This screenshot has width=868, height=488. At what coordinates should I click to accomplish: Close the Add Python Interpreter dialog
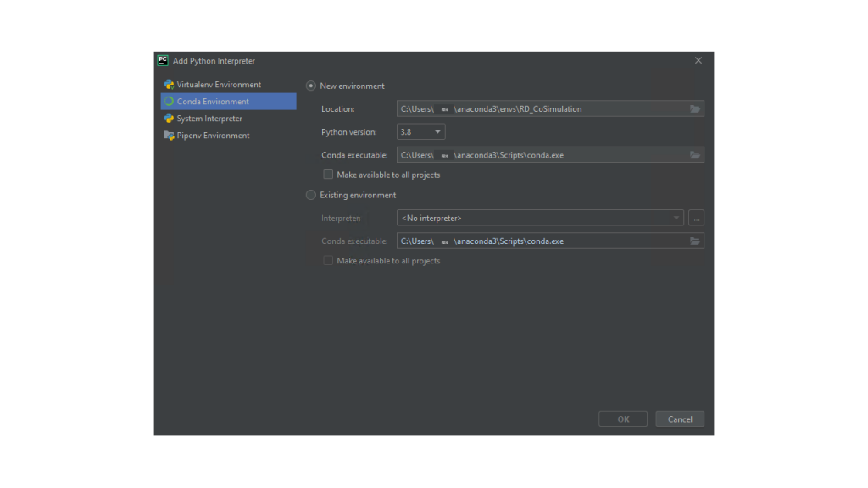[698, 61]
